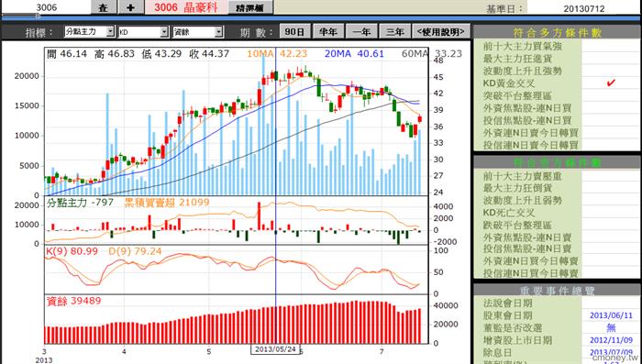The width and height of the screenshot is (642, 364).
Task: Click the 指標： label in the toolbar
Action: pos(39,32)
